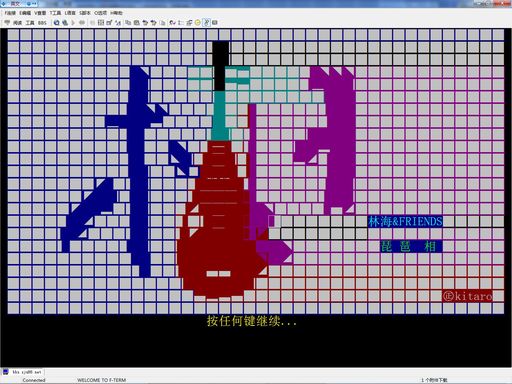Open the E edit menu
This screenshot has width=512, height=384.
pos(25,13)
